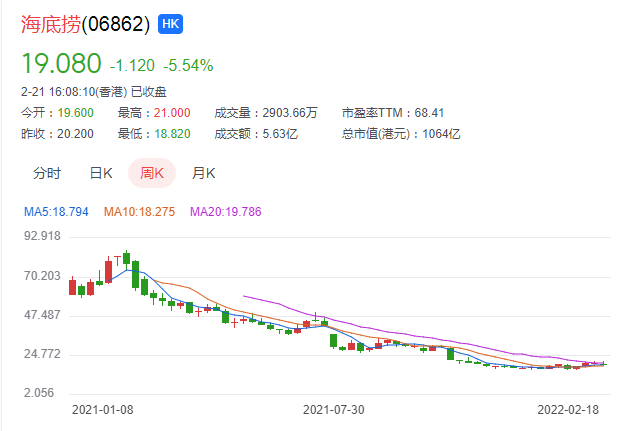Click the timestamp 2-21 16:08:10(香港) 已收盘

pos(94,92)
